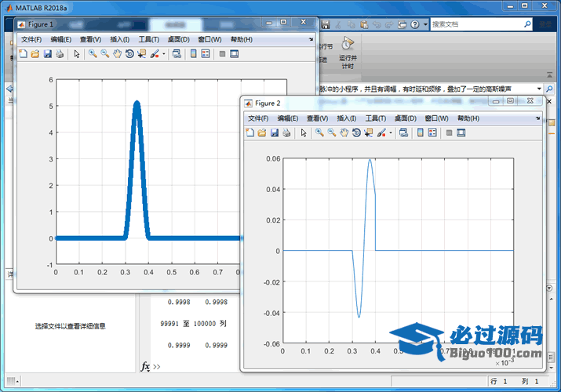This screenshot has width=561, height=392.
Task: Open 帮助(H) menu in Figure 2
Action: [x=468, y=118]
